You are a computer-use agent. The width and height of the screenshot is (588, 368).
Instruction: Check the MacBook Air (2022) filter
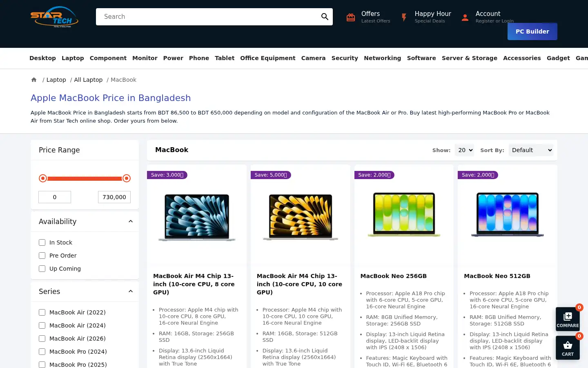click(x=42, y=312)
